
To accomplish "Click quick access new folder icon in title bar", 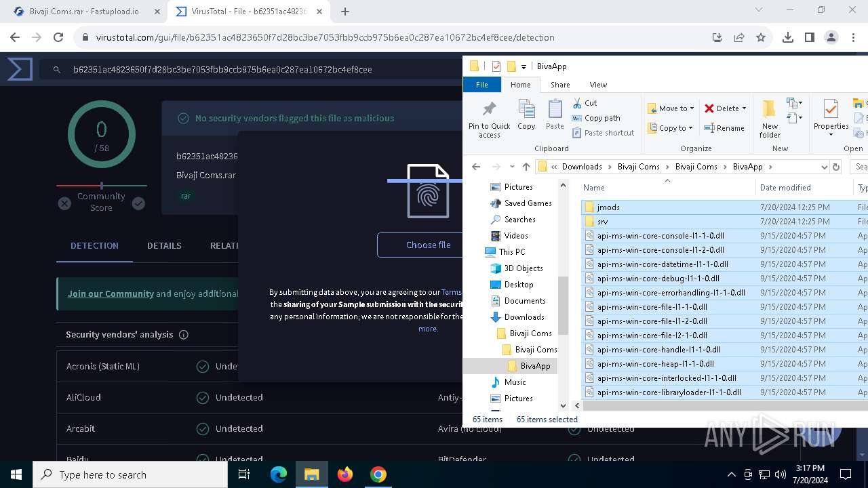I will [x=511, y=66].
